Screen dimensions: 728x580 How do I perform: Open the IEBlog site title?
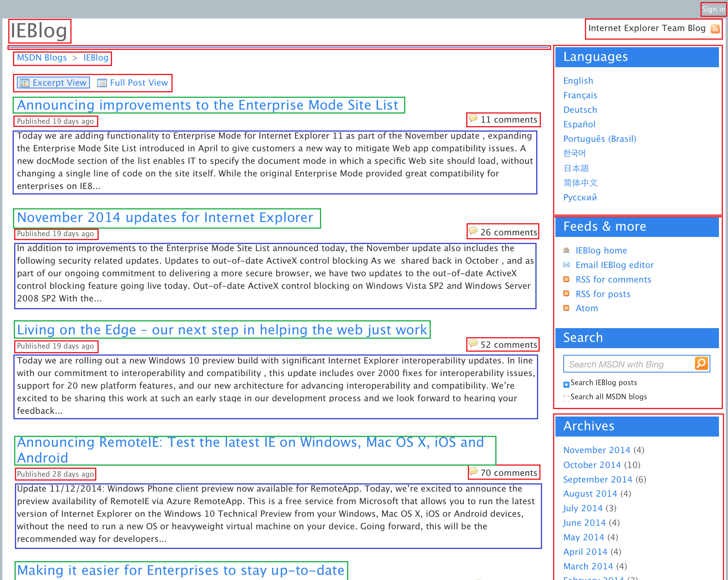[39, 31]
